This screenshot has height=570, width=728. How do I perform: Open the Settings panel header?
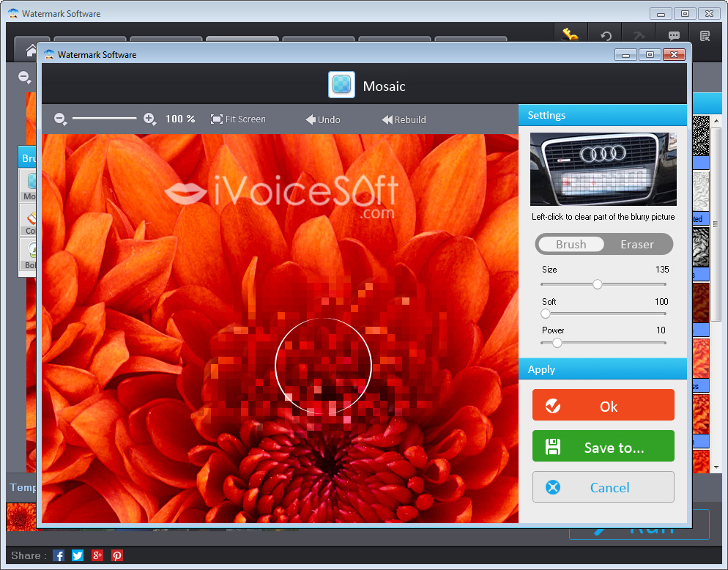pos(602,115)
